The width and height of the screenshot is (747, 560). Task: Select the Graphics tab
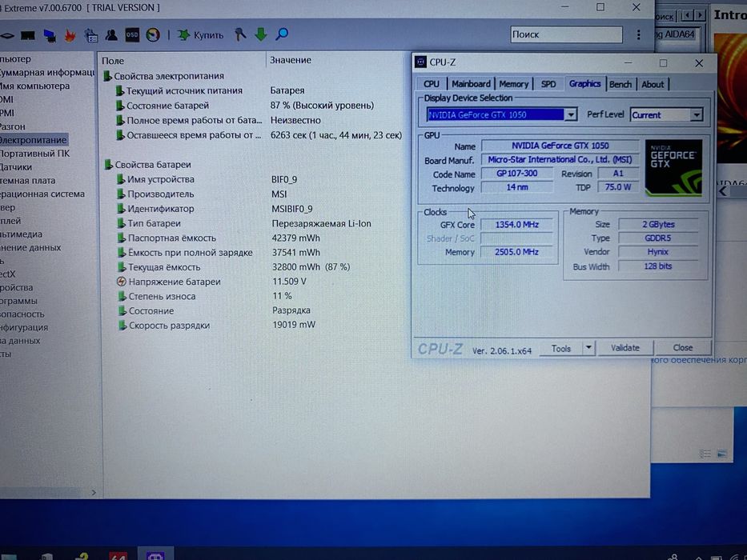pos(584,83)
